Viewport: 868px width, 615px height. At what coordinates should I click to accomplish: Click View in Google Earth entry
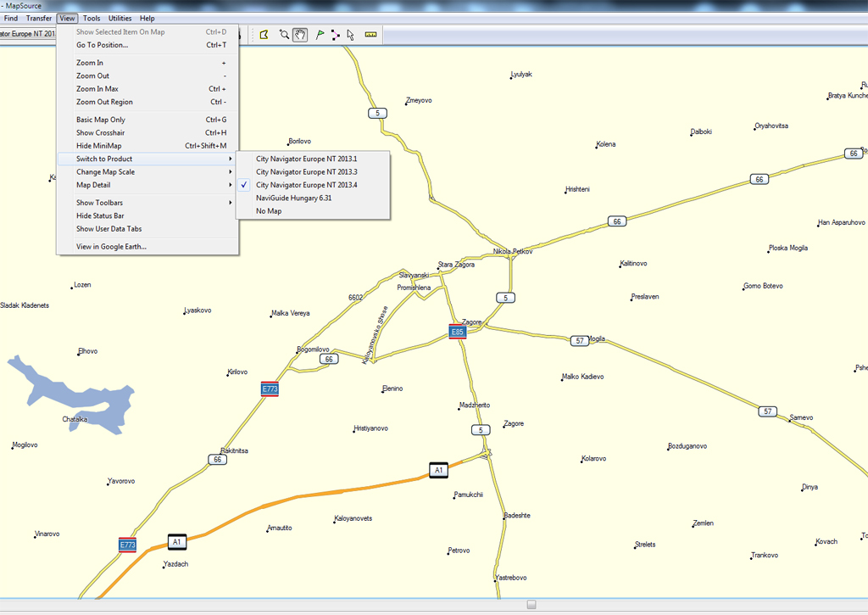click(x=111, y=247)
